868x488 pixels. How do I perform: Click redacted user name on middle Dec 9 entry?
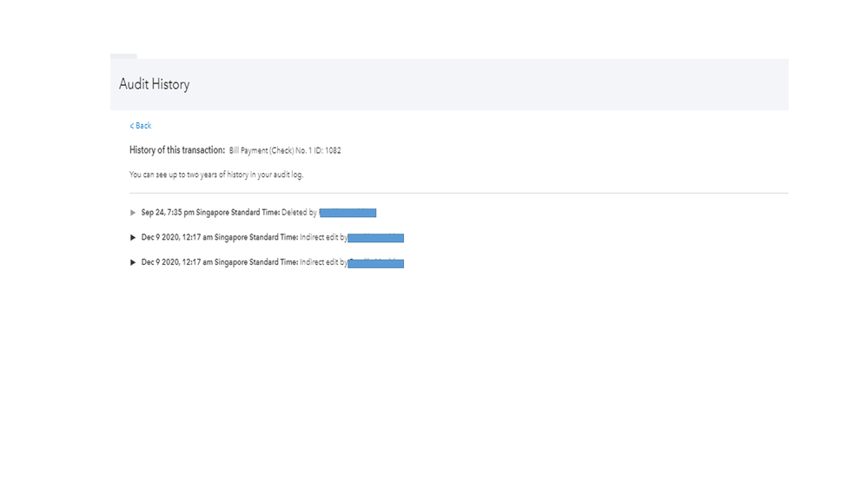click(375, 238)
